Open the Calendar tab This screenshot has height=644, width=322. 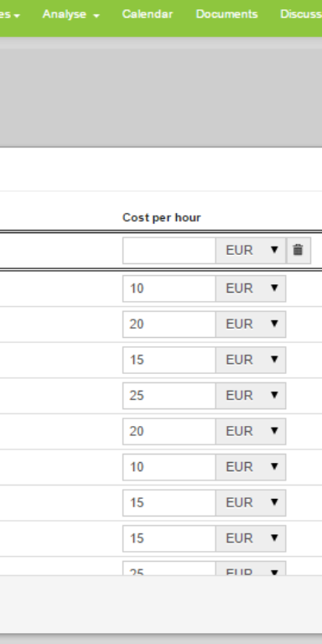pyautogui.click(x=148, y=14)
